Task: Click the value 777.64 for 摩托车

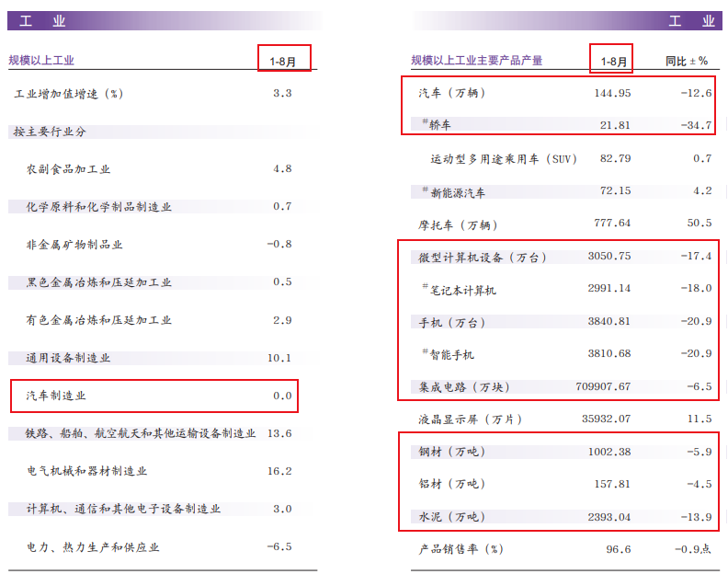Action: tap(612, 224)
